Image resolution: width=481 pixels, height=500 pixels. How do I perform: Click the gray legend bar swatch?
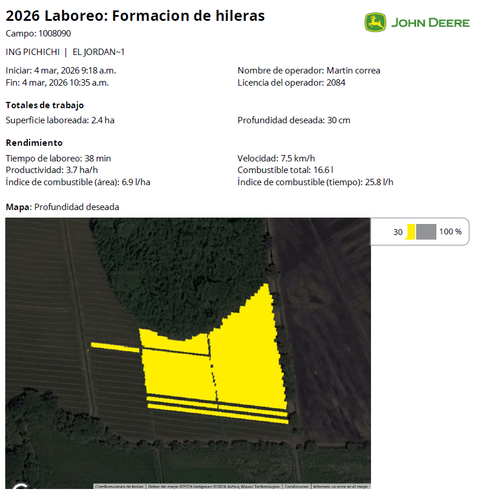click(x=426, y=232)
